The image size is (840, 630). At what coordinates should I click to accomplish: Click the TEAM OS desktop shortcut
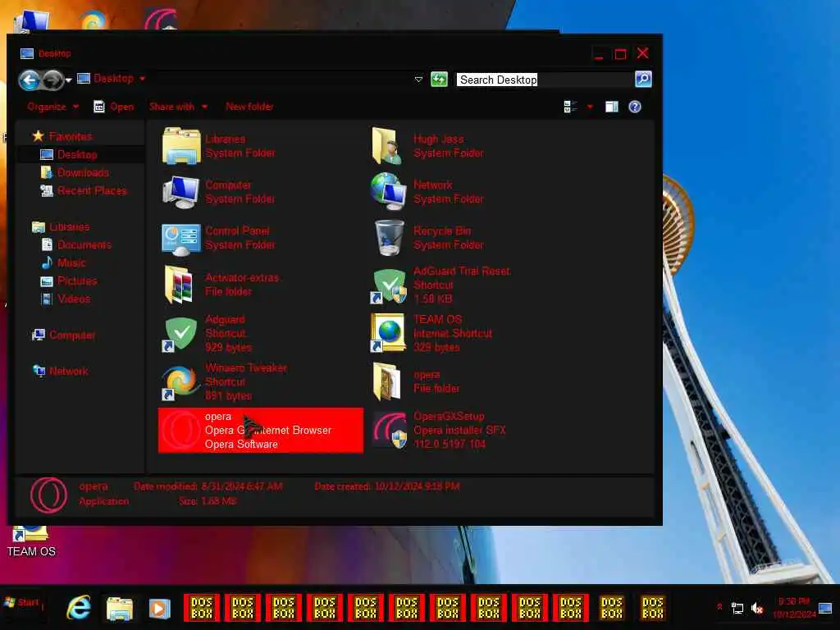coord(31,542)
